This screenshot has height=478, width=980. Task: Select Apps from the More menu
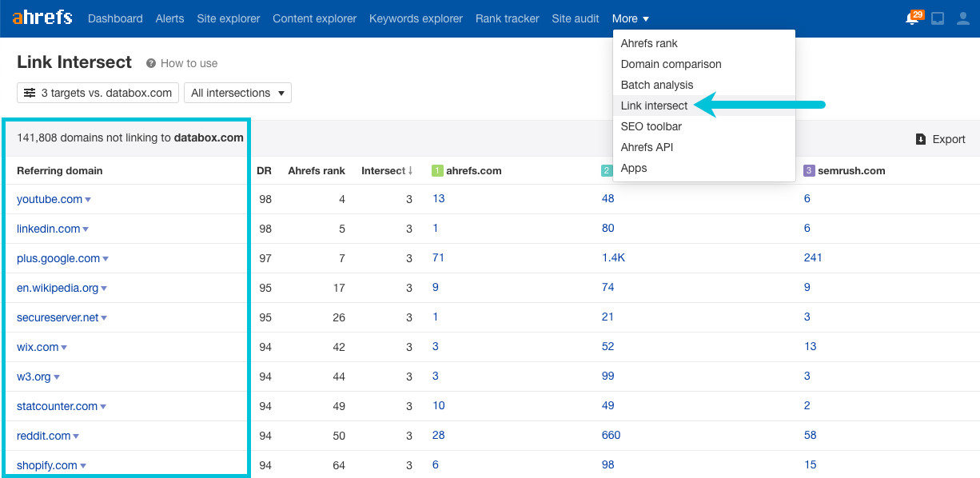(x=704, y=168)
